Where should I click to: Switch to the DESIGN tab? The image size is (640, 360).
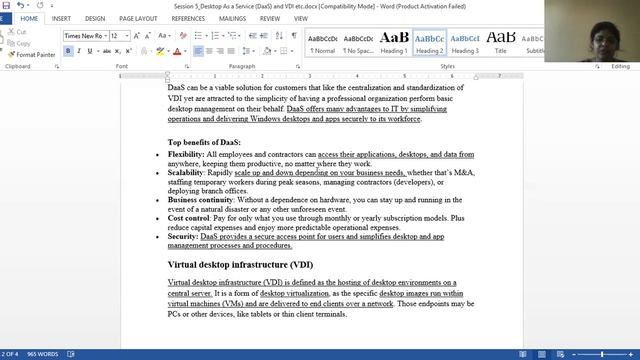[x=95, y=19]
